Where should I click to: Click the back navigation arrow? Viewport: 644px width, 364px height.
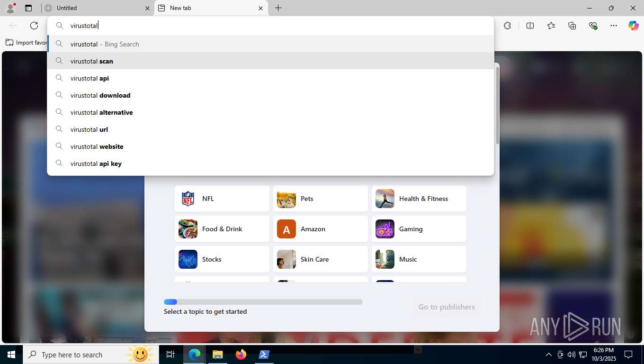point(13,26)
